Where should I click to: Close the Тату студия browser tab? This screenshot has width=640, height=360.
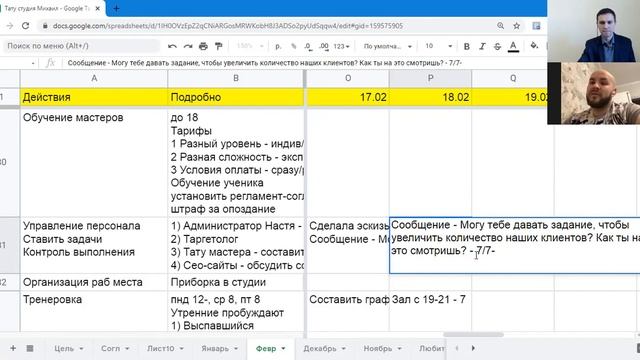tap(98, 8)
